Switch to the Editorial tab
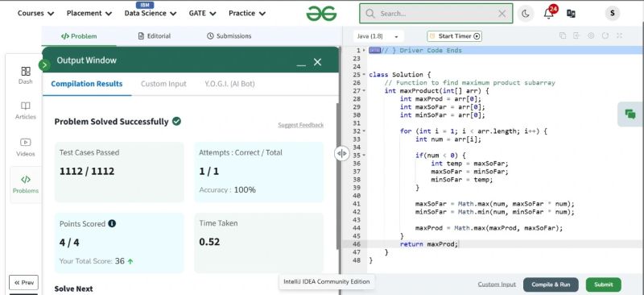The height and width of the screenshot is (295, 644). click(155, 35)
